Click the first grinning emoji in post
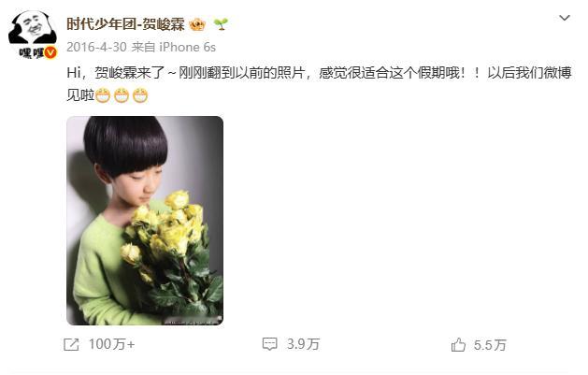This screenshot has width=588, height=375. coord(102,95)
